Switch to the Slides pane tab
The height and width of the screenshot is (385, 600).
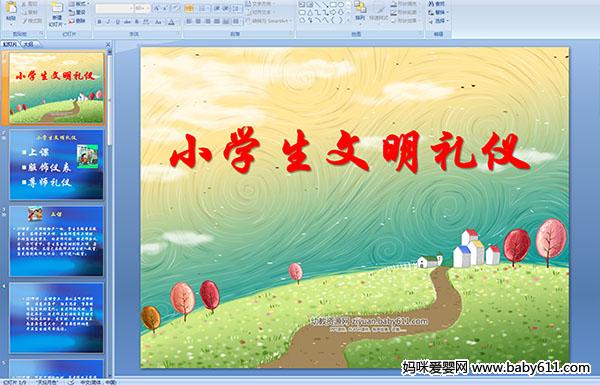[10, 44]
